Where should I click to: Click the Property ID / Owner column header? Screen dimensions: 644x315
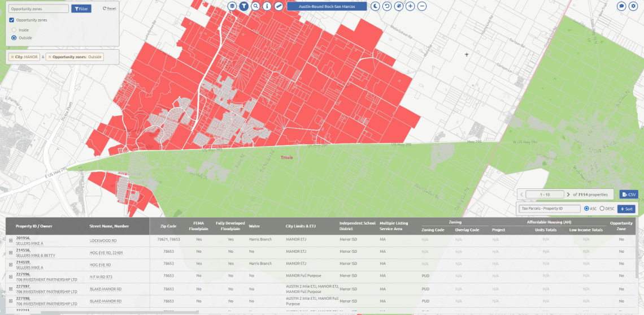coord(34,226)
